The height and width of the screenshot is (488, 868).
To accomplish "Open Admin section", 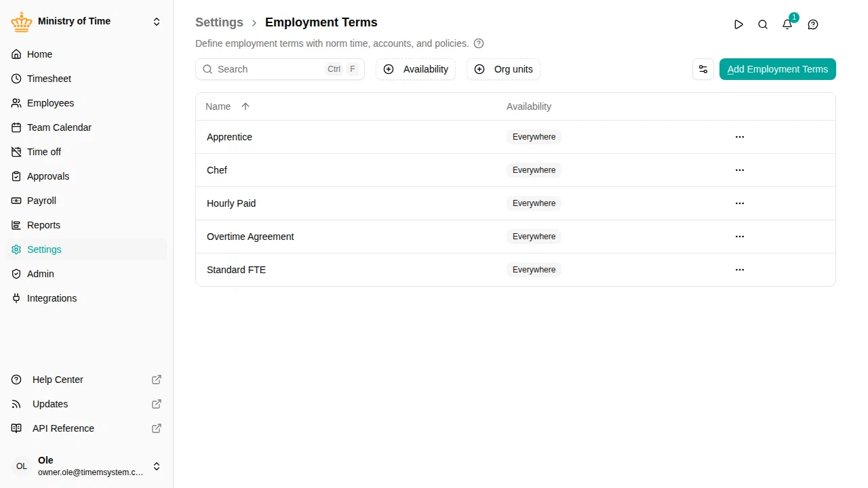I will [86, 274].
